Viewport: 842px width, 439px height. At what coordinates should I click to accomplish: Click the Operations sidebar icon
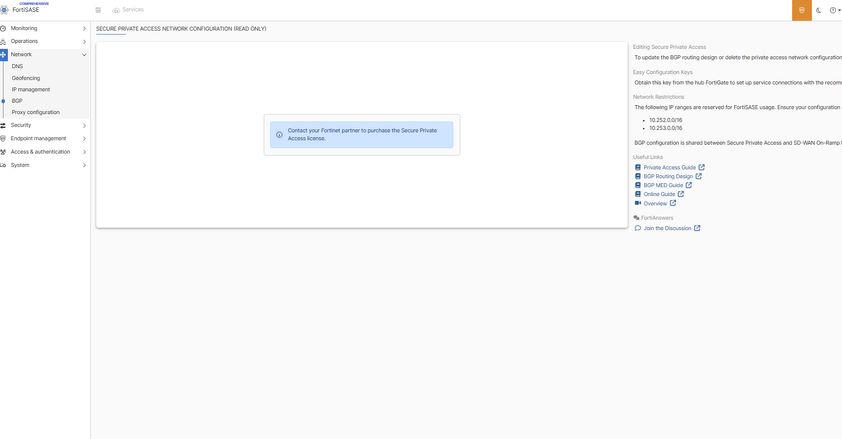(3, 41)
